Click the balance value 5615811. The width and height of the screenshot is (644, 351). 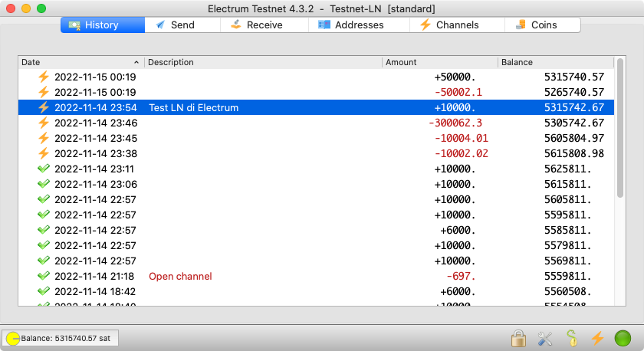(567, 184)
